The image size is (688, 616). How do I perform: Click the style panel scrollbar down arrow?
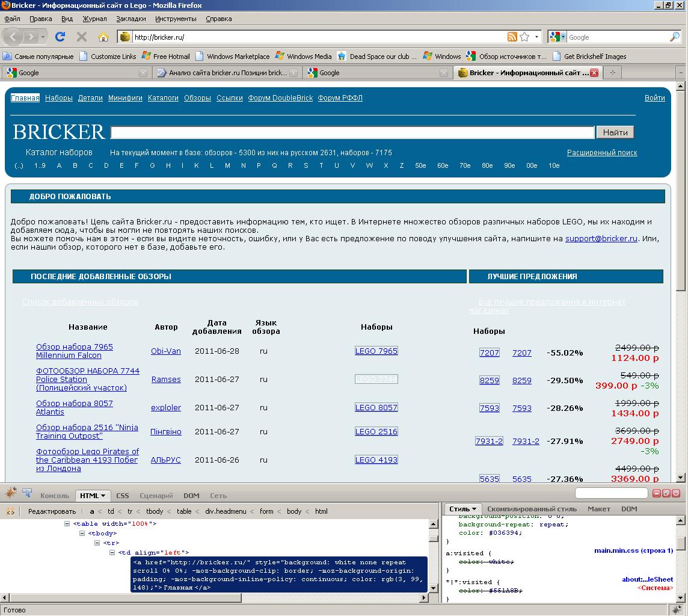coord(681,597)
